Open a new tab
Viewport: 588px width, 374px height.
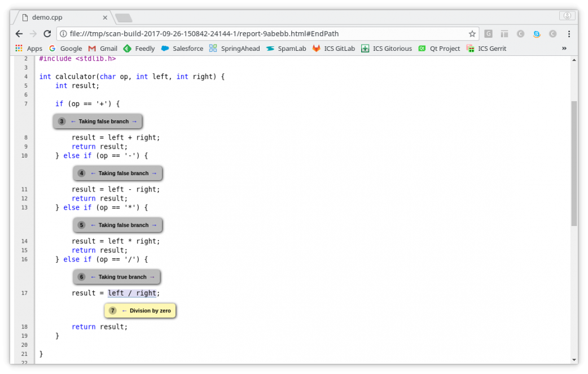tap(123, 18)
